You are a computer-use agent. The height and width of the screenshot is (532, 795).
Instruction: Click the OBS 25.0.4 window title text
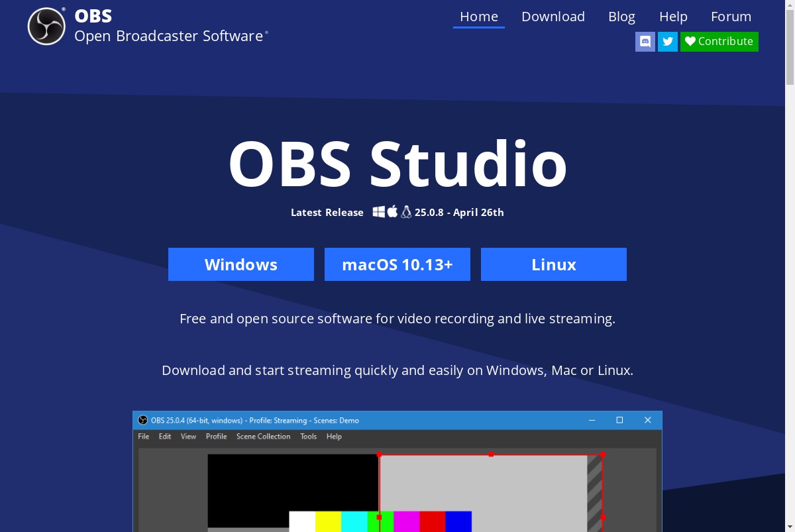click(x=255, y=420)
